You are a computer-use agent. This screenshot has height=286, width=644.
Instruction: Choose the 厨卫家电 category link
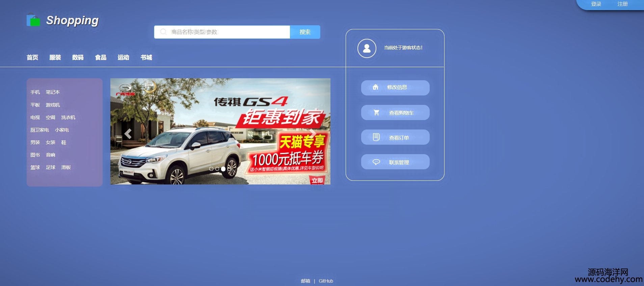(39, 130)
